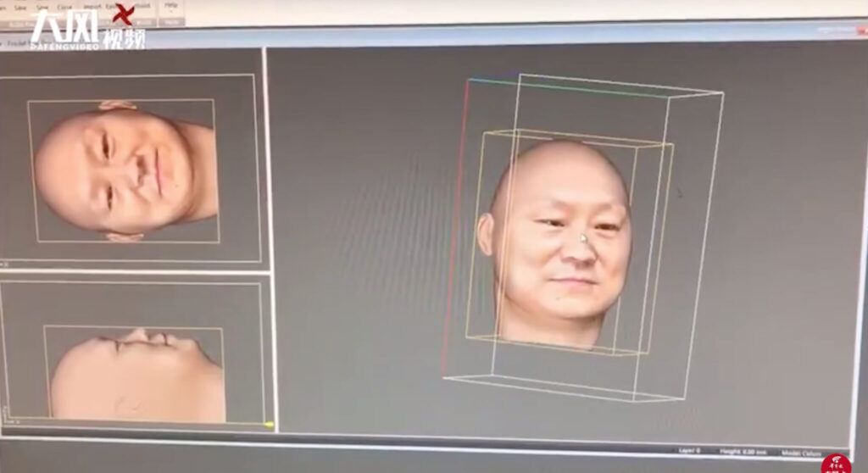Select the 3D head model in the main viewport
This screenshot has height=473, width=868.
click(x=559, y=246)
